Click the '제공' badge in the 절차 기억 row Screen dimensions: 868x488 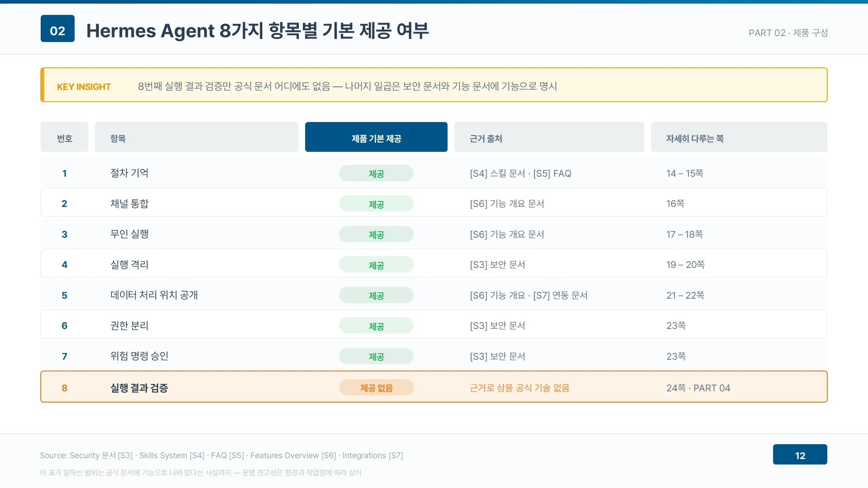pyautogui.click(x=376, y=173)
